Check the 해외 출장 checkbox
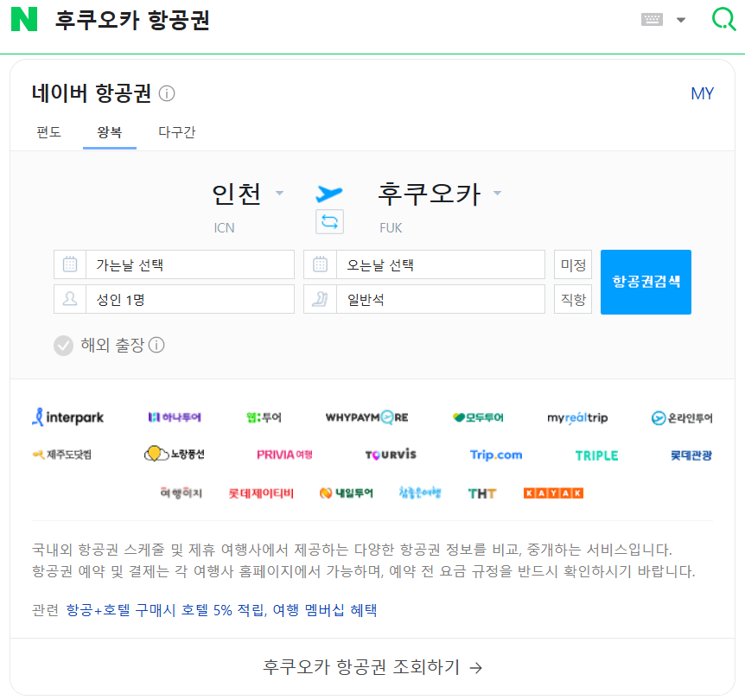Image resolution: width=745 pixels, height=700 pixels. point(63,346)
